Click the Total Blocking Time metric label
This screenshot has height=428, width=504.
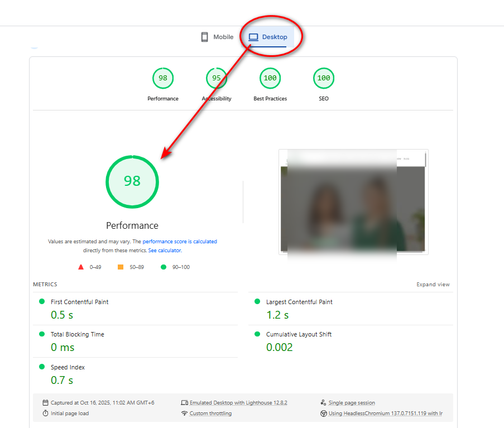tap(78, 334)
